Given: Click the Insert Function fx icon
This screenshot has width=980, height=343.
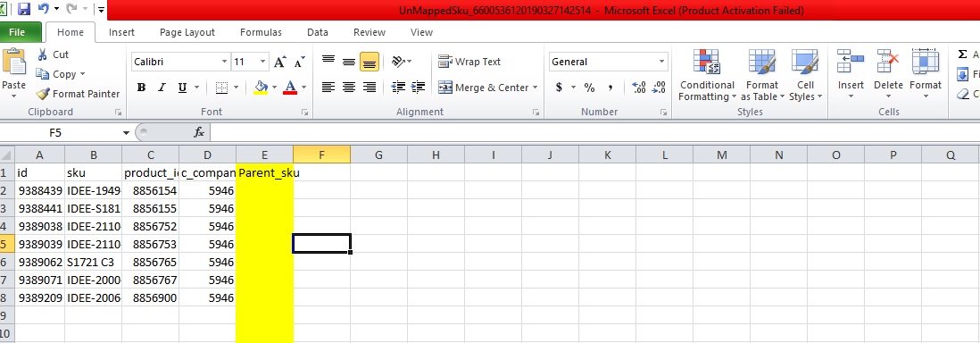Looking at the screenshot, I should (x=199, y=133).
